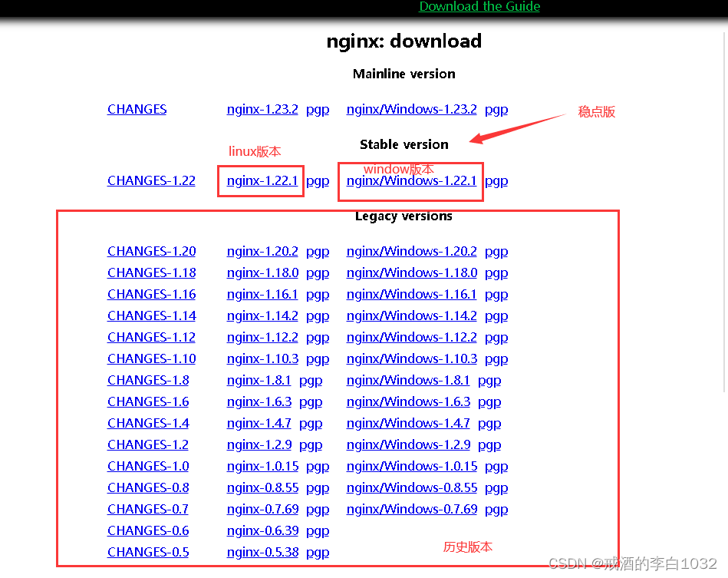This screenshot has height=578, width=728.
Task: Download nginx/Windows-1.0.15 build
Action: pos(412,466)
